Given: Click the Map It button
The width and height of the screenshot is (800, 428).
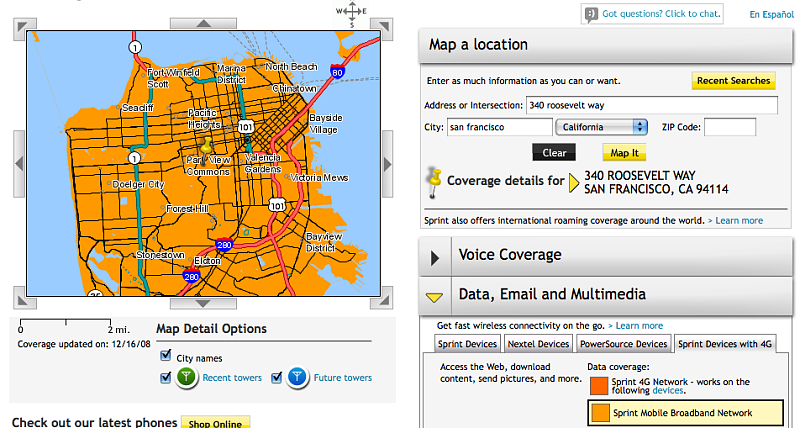Looking at the screenshot, I should tap(624, 153).
